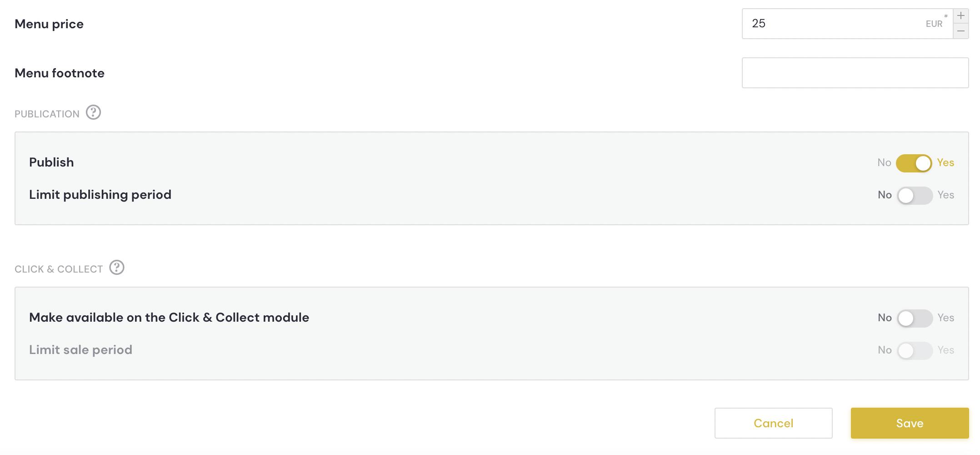The width and height of the screenshot is (980, 455).
Task: Focus the Menu price input field
Action: 847,24
